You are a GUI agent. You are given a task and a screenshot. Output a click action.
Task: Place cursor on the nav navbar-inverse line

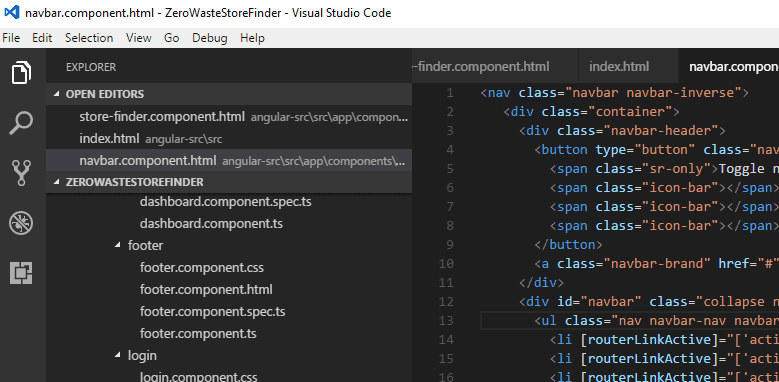tap(615, 93)
